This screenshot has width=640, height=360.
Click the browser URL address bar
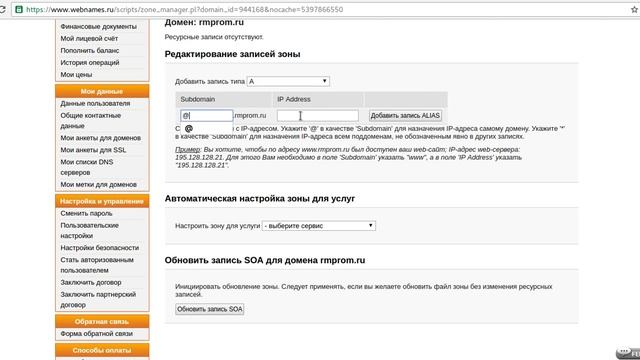click(x=318, y=9)
